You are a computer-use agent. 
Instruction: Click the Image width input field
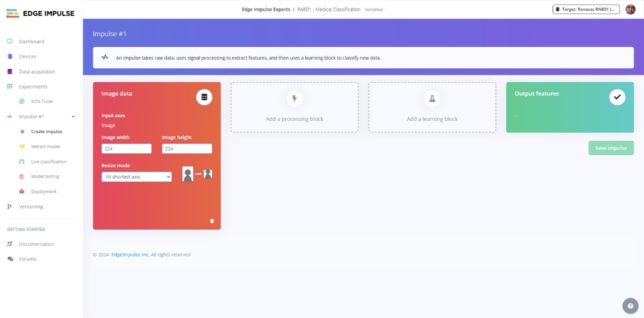pos(126,148)
